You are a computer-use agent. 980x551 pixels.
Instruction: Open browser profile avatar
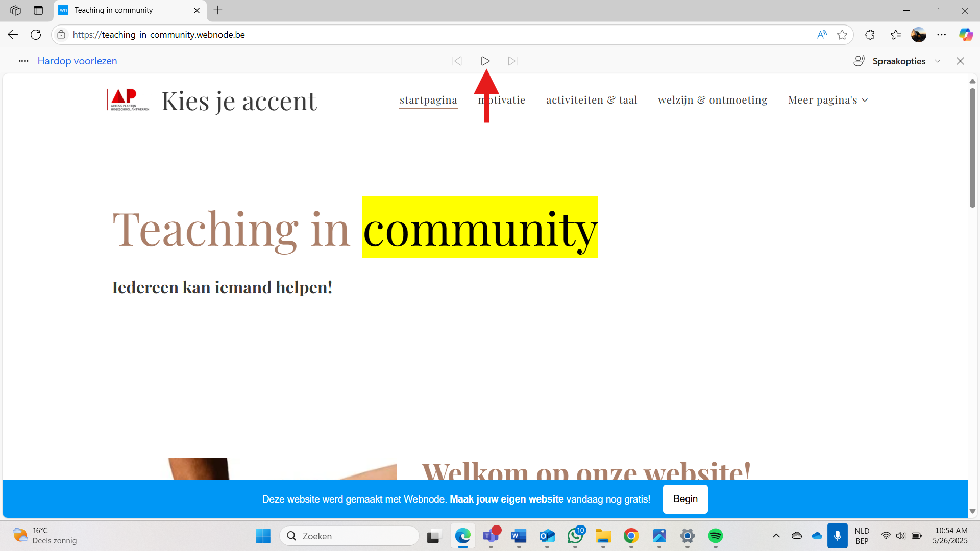[x=919, y=35]
